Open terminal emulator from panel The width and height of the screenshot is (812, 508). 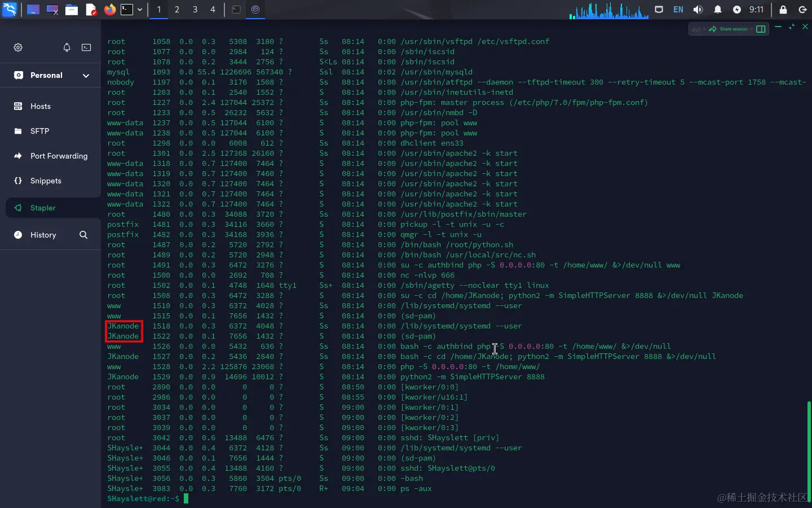[x=127, y=10]
